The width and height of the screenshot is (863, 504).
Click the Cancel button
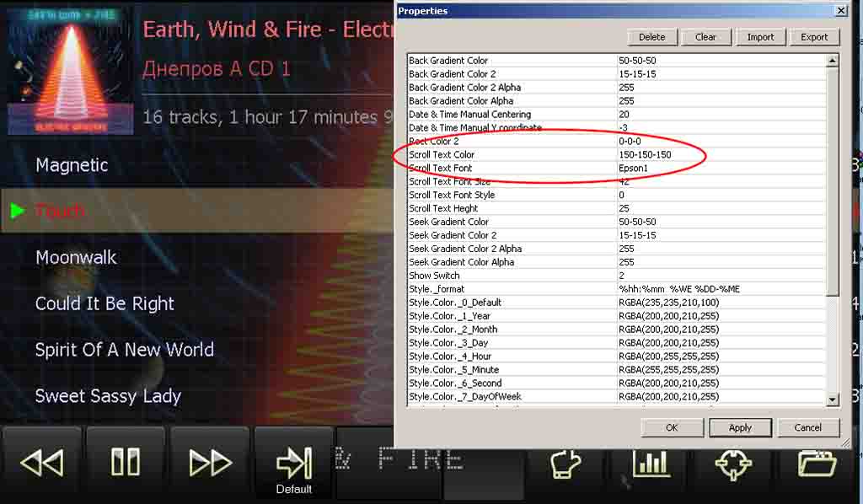(x=808, y=427)
